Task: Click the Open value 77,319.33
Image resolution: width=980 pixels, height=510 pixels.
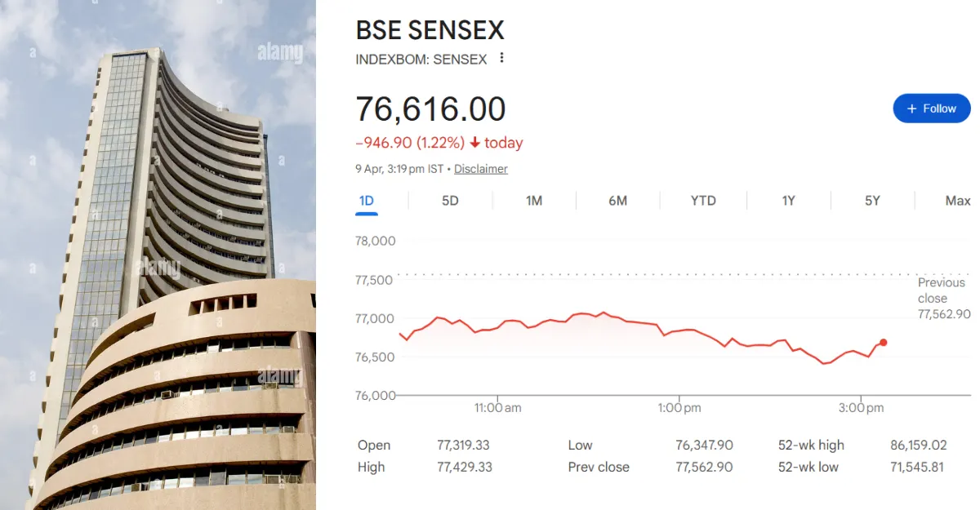Action: click(463, 446)
